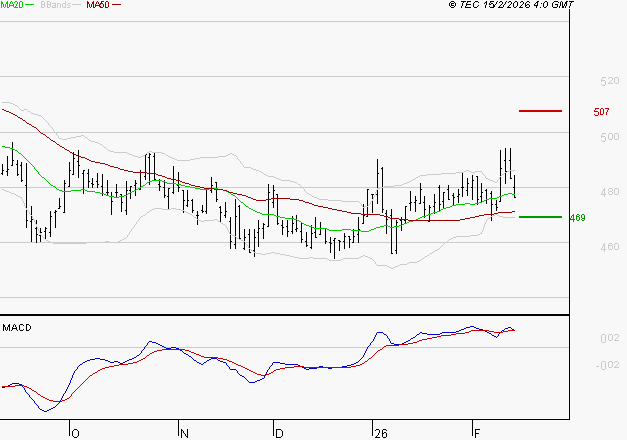
Task: Toggle the BBands legend entry
Action: tap(54, 6)
